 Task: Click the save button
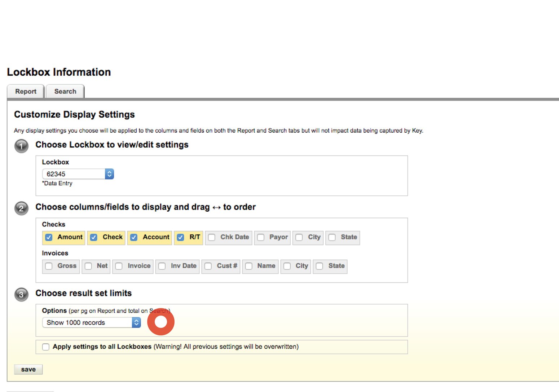28,369
